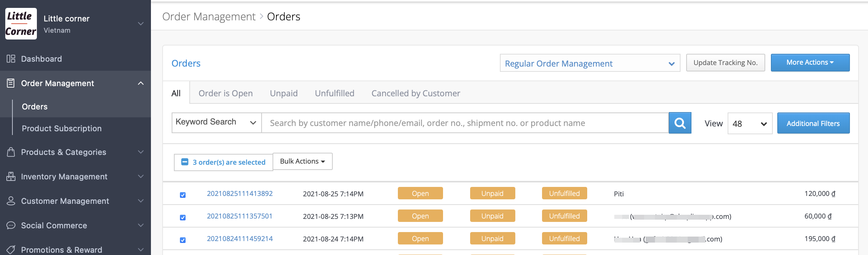Click the Promotions & Reward tag icon

point(11,250)
